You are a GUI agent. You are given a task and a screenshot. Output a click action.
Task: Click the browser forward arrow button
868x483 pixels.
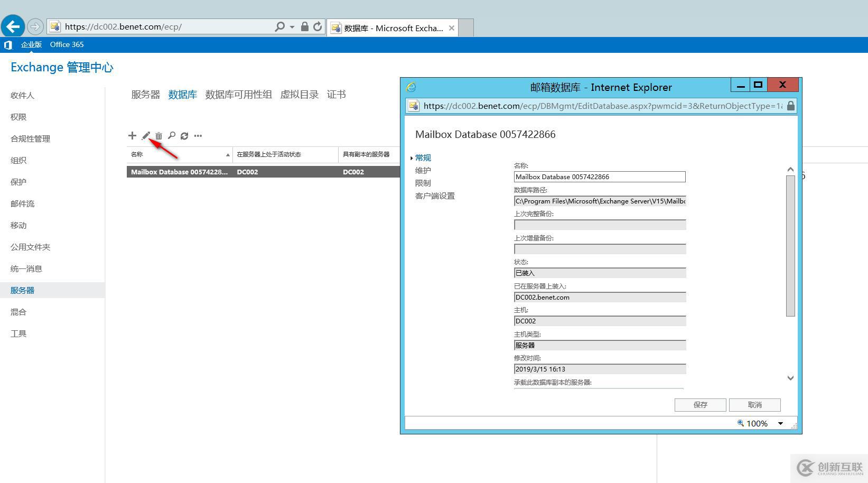[x=35, y=26]
